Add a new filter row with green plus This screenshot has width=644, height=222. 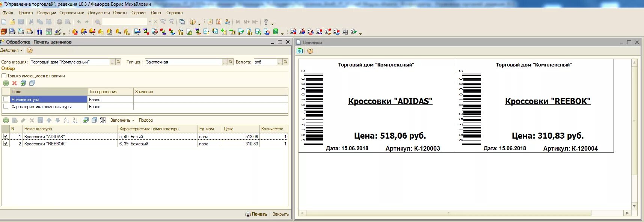[x=6, y=83]
